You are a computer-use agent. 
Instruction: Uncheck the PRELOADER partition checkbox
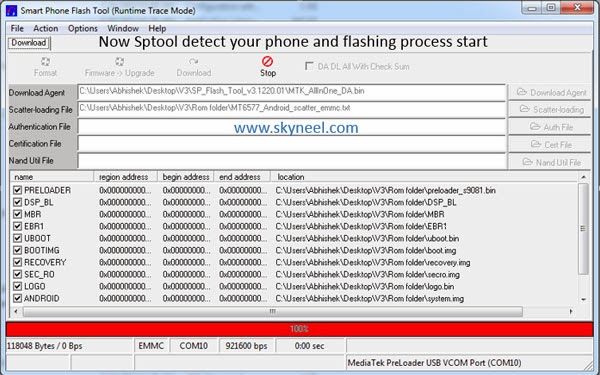[17, 190]
